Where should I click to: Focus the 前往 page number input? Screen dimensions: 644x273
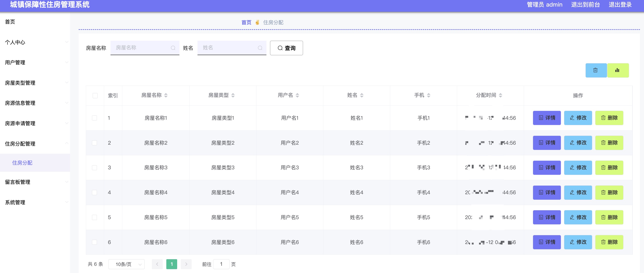[x=221, y=264]
